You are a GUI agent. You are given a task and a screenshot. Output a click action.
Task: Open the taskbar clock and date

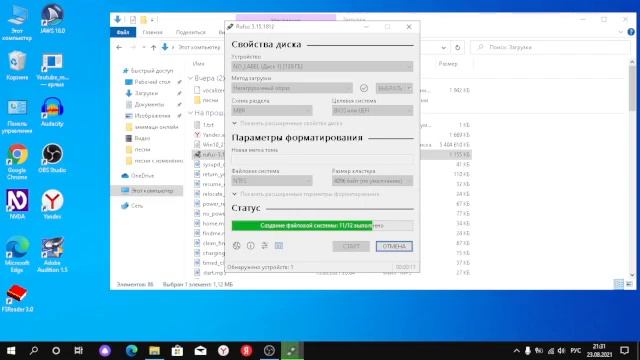click(599, 351)
